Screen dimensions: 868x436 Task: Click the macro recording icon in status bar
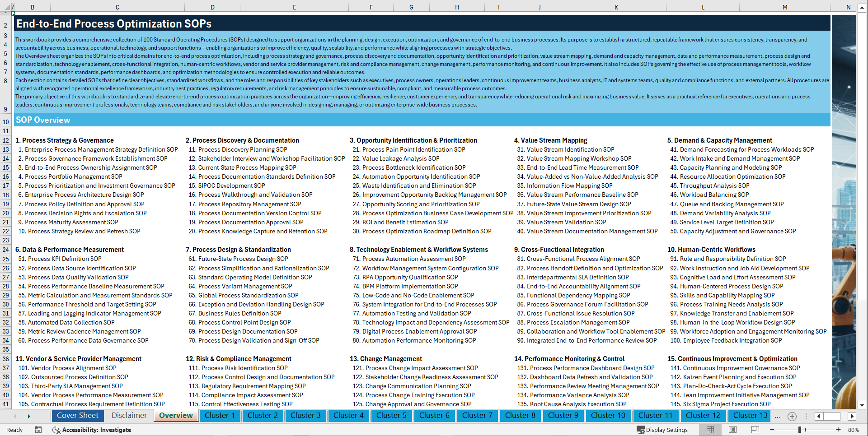pos(38,430)
